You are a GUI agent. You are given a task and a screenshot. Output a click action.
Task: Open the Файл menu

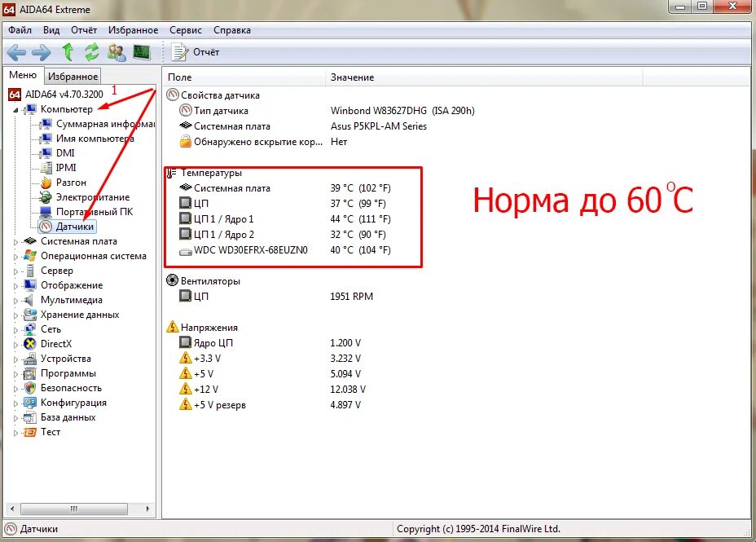pyautogui.click(x=20, y=30)
